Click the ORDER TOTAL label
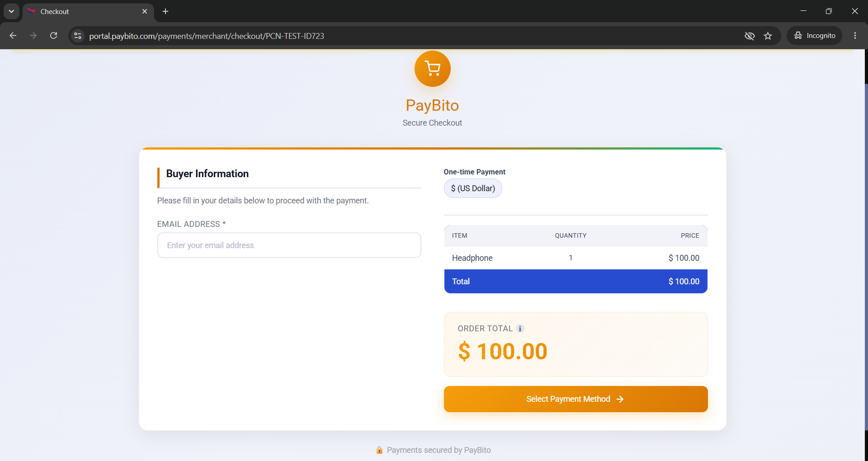Image resolution: width=868 pixels, height=461 pixels. click(x=485, y=329)
